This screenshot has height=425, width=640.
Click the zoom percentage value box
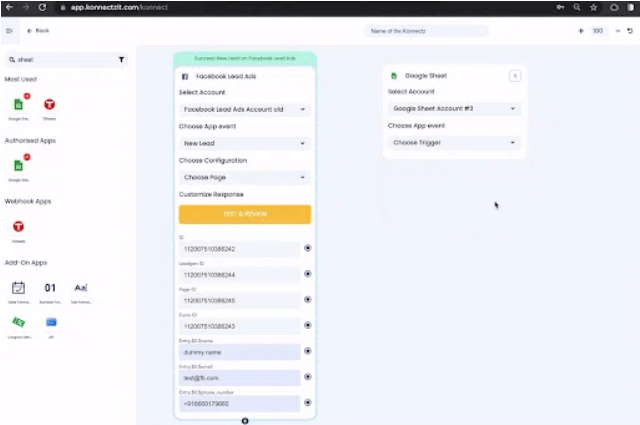598,31
